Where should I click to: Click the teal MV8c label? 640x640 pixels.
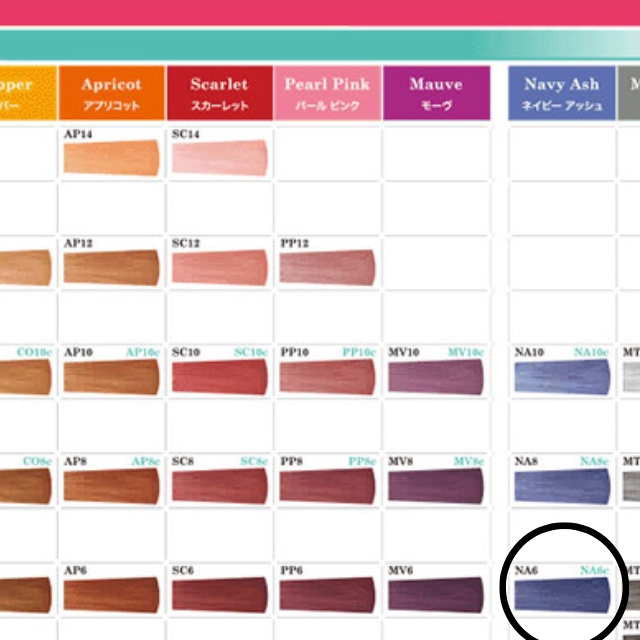click(466, 461)
